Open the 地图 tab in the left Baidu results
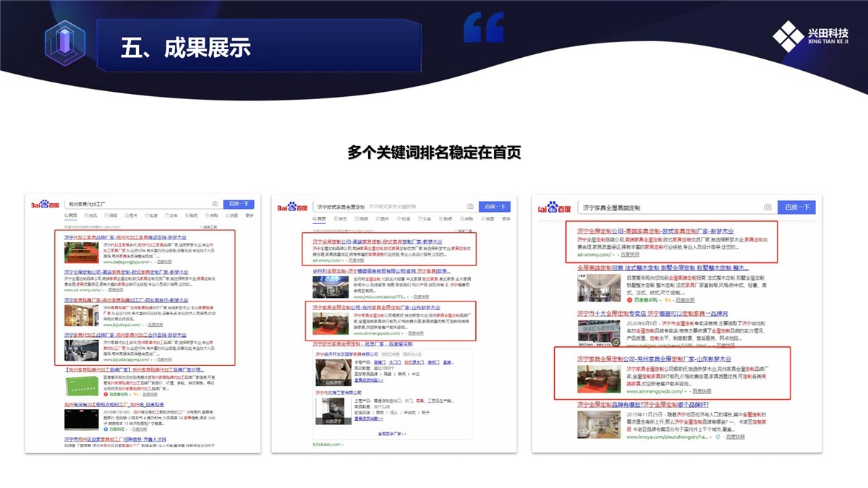The image size is (868, 488). [212, 215]
